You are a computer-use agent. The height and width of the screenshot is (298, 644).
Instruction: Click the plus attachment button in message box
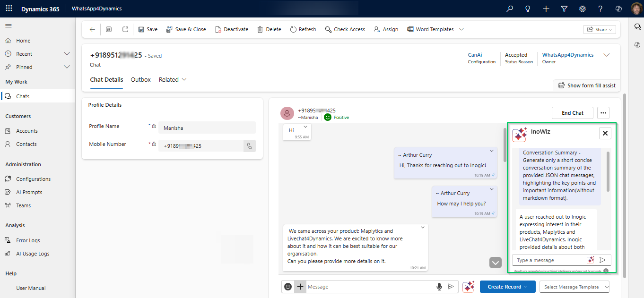pyautogui.click(x=300, y=287)
